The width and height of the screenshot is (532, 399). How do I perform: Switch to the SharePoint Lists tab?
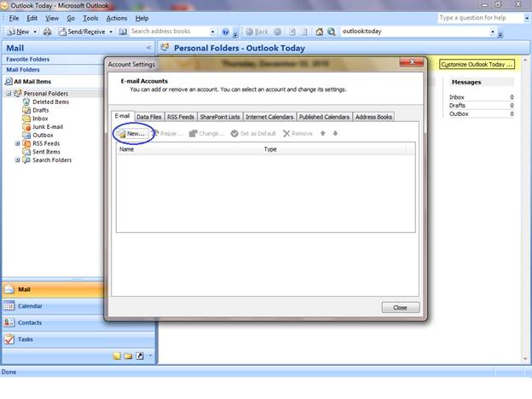pos(220,117)
